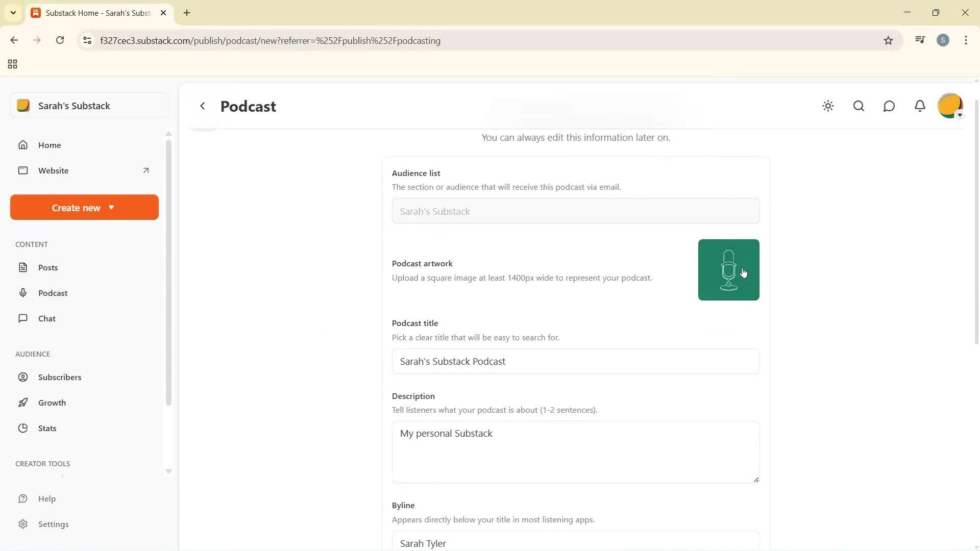This screenshot has width=980, height=551.
Task: Open the Chrome three-dot menu
Action: 966,40
